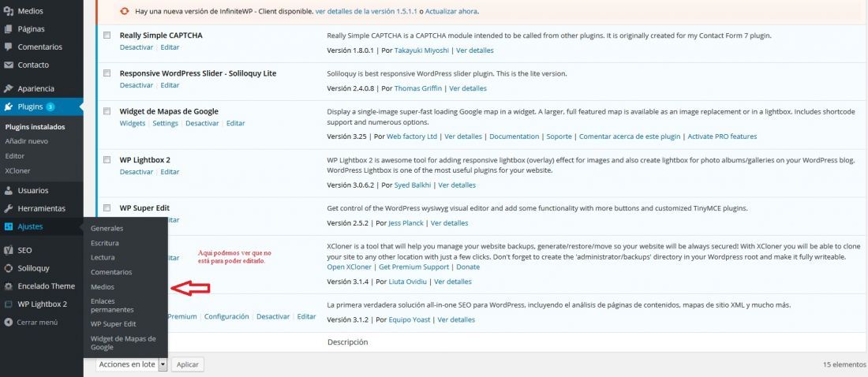Open the SEO plugin Configuración link

click(x=226, y=316)
